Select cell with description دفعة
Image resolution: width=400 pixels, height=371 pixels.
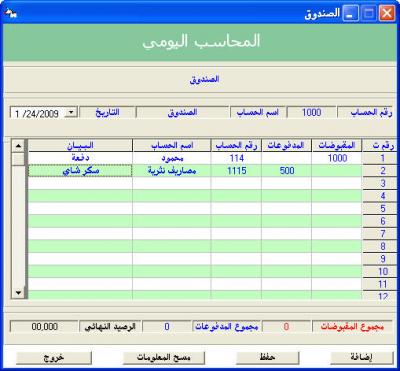coord(80,158)
